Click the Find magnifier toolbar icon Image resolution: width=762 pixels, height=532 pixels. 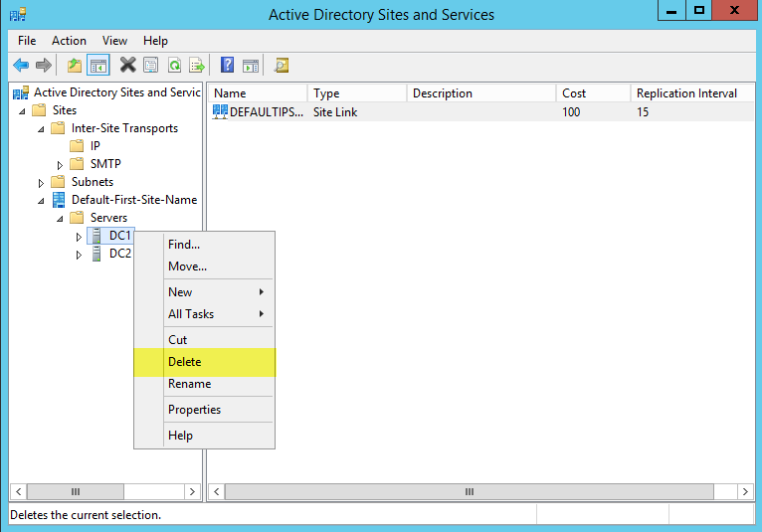pyautogui.click(x=282, y=66)
